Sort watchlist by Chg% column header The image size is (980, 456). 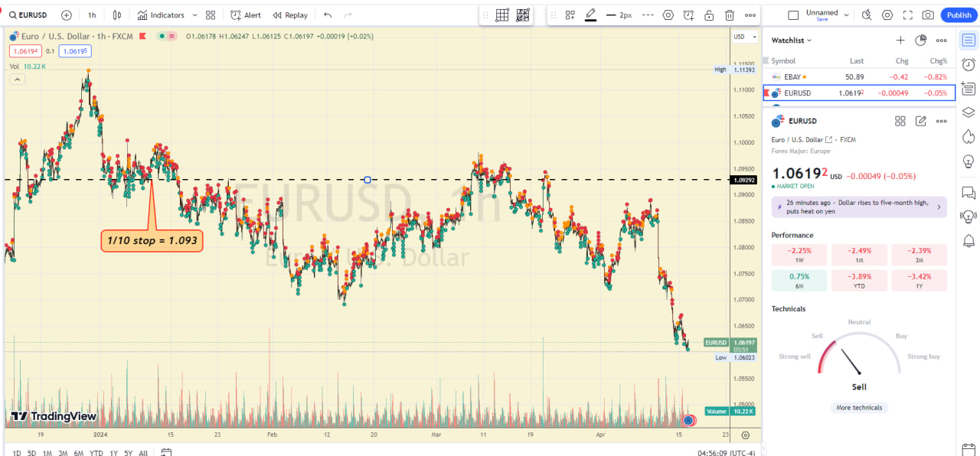(938, 61)
